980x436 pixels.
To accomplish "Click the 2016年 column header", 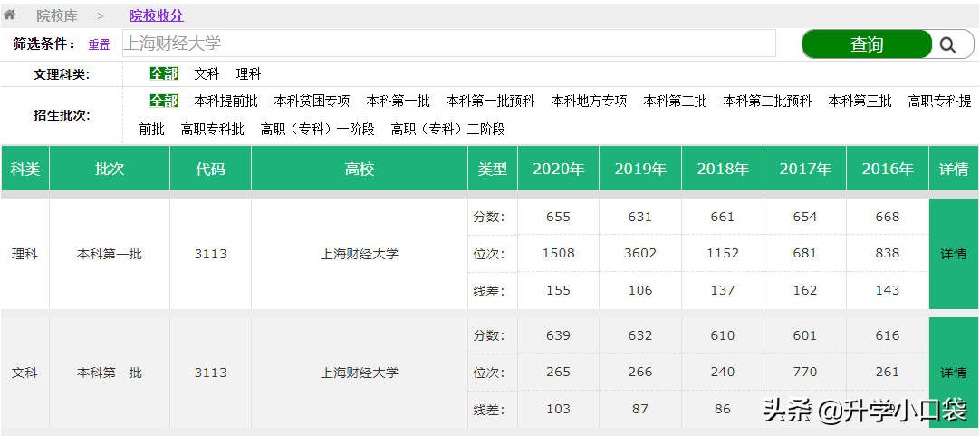I will [888, 169].
